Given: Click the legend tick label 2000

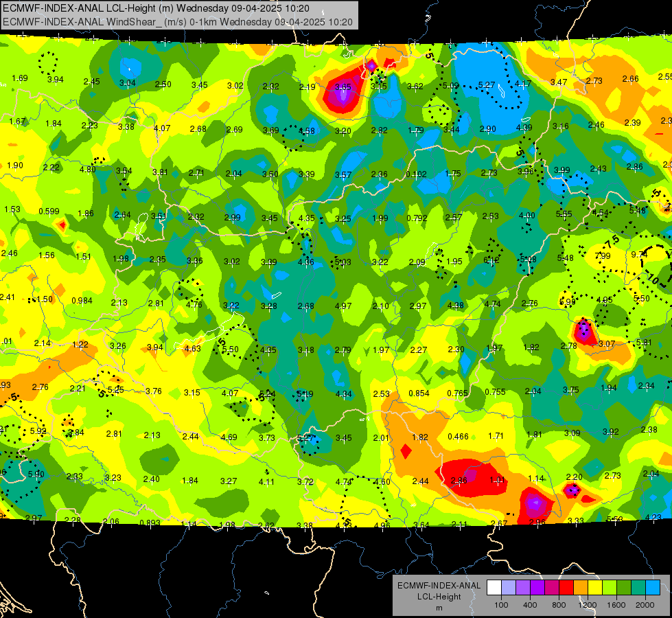Looking at the screenshot, I should pos(645,605).
